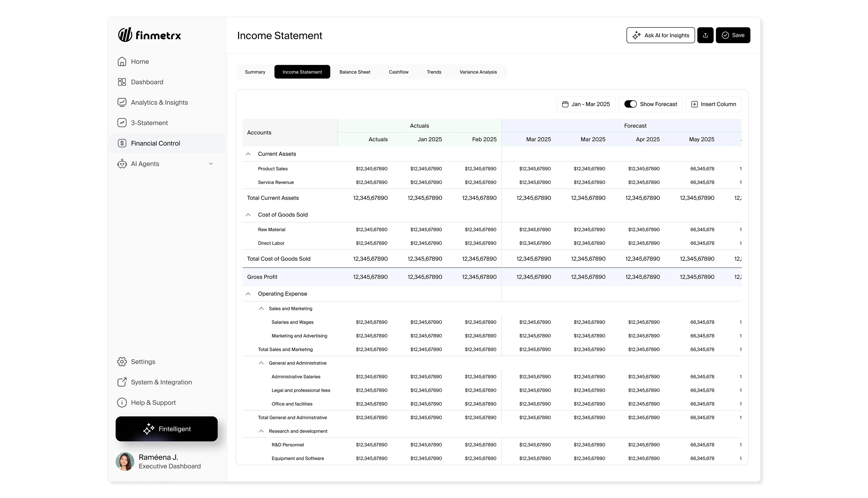This screenshot has width=868, height=498.
Task: Click the Analytics & Insights chart icon
Action: pos(122,102)
